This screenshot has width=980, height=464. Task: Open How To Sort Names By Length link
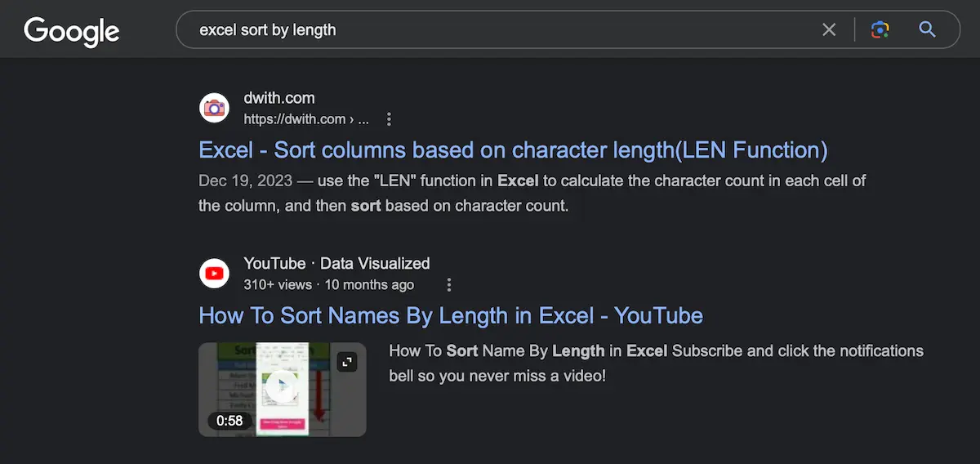451,315
